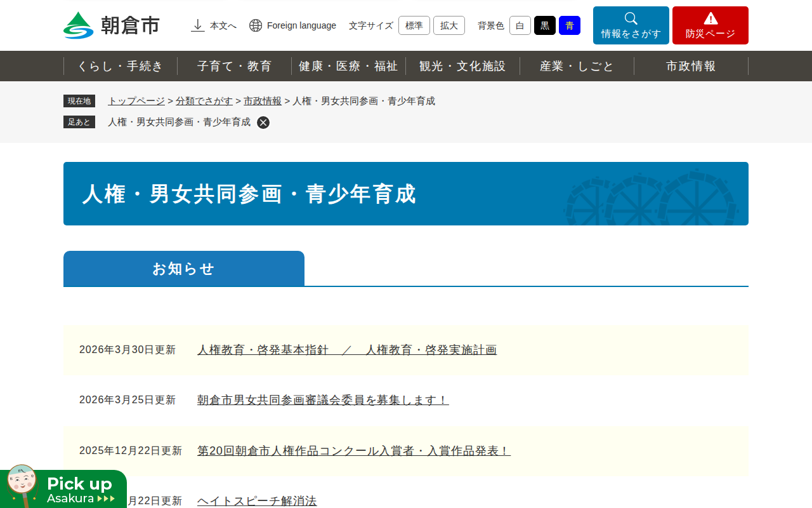Switch background color to blue 青
Viewport: 812px width, 508px height.
(x=569, y=25)
